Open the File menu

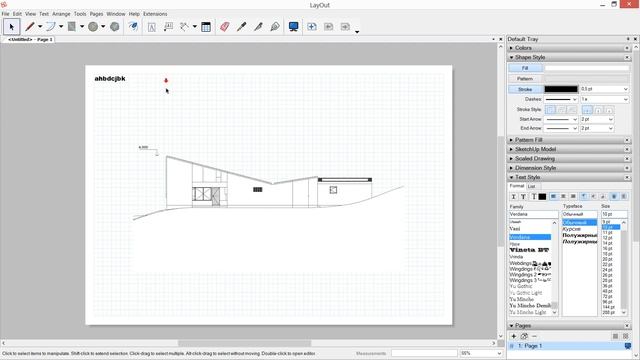5,14
